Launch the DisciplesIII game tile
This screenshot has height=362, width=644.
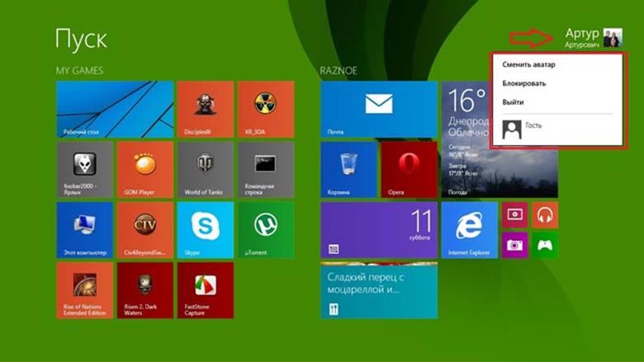coord(206,109)
